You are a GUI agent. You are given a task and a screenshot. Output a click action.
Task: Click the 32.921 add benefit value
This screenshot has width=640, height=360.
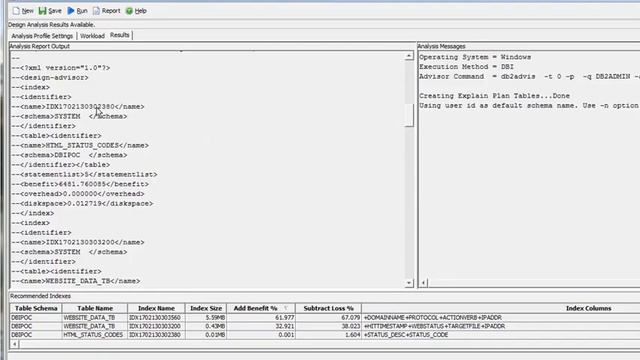coord(261,326)
